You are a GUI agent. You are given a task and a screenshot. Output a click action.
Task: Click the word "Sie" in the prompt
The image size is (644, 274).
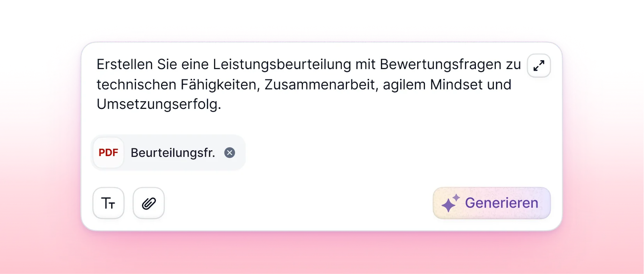pyautogui.click(x=167, y=64)
